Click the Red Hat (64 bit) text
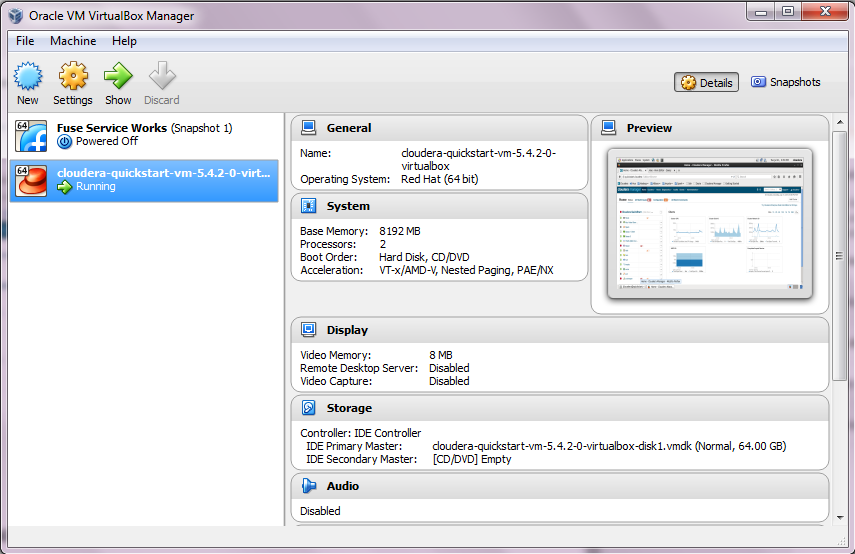Screen dimensions: 855x554 coord(439,179)
